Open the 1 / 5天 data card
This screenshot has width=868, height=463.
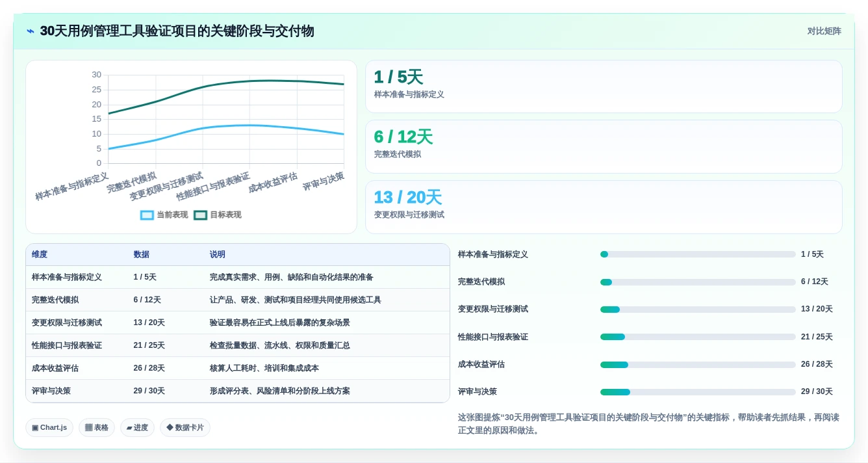(604, 86)
